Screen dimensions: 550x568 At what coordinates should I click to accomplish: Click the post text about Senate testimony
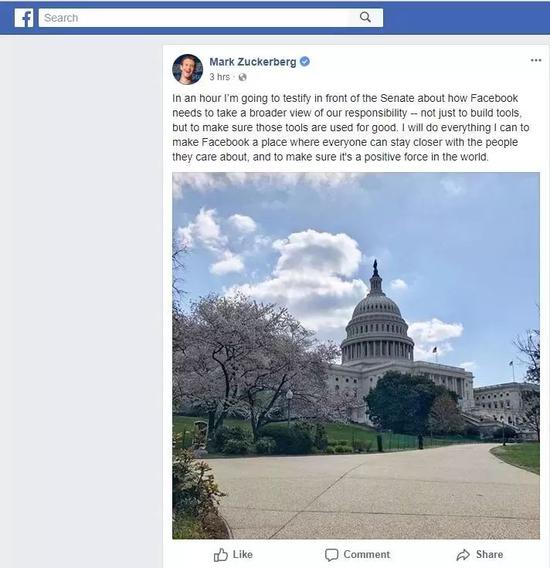point(350,128)
